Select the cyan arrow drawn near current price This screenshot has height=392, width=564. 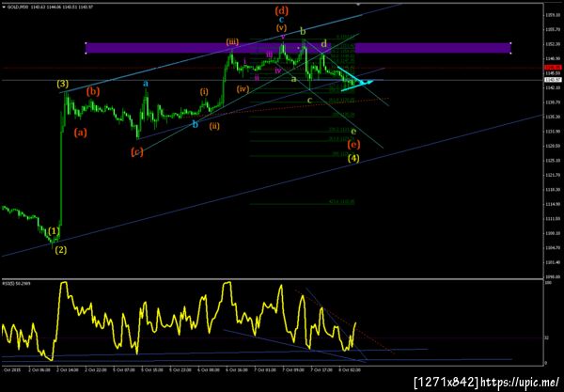coord(357,85)
